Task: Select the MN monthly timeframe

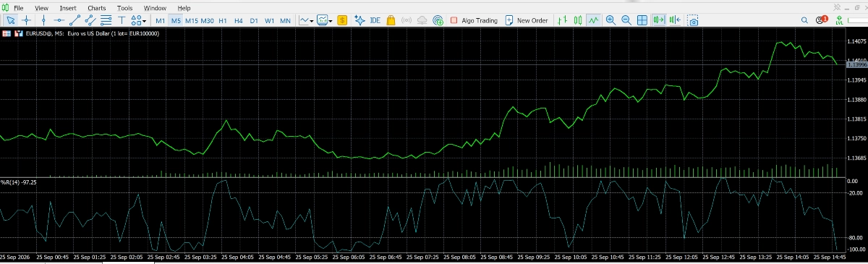Action: tap(286, 20)
